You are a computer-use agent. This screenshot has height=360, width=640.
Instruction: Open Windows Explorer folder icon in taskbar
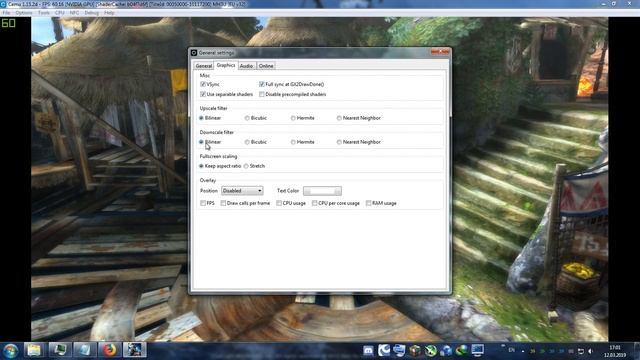pyautogui.click(x=34, y=350)
